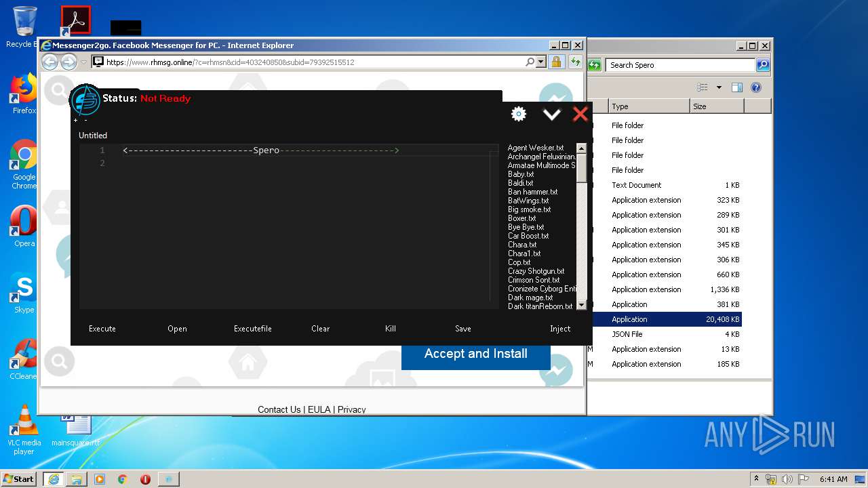
Task: Select Car Boost.txt script
Action: tap(528, 236)
